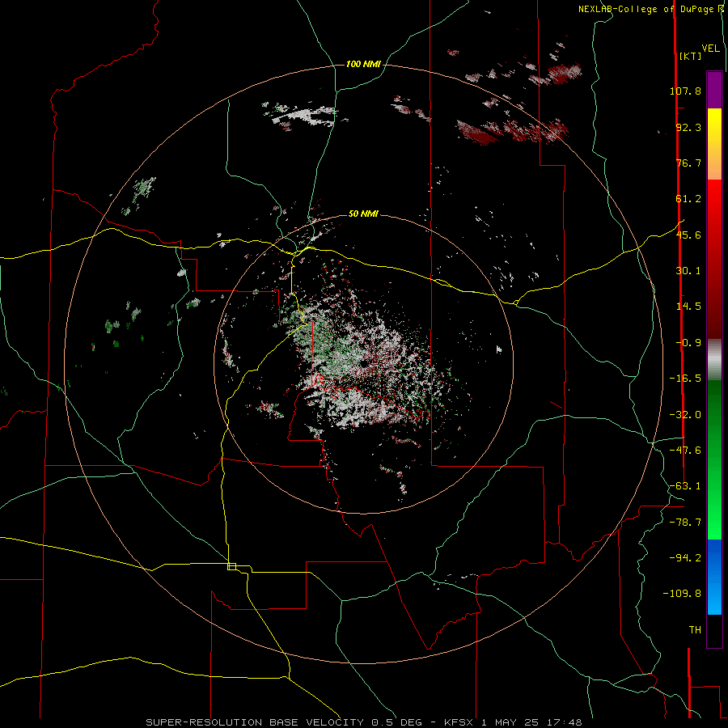The width and height of the screenshot is (728, 728).
Task: Click the purple segment of the velocity color bar
Action: point(714,90)
